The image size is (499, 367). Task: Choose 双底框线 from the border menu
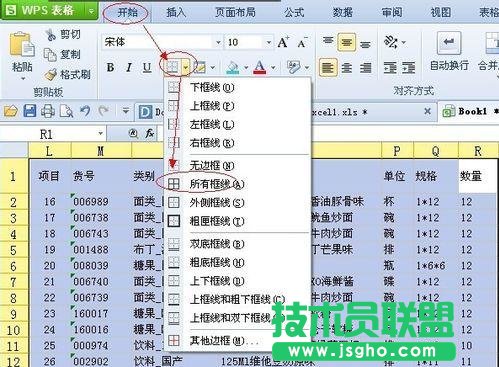[x=238, y=244]
